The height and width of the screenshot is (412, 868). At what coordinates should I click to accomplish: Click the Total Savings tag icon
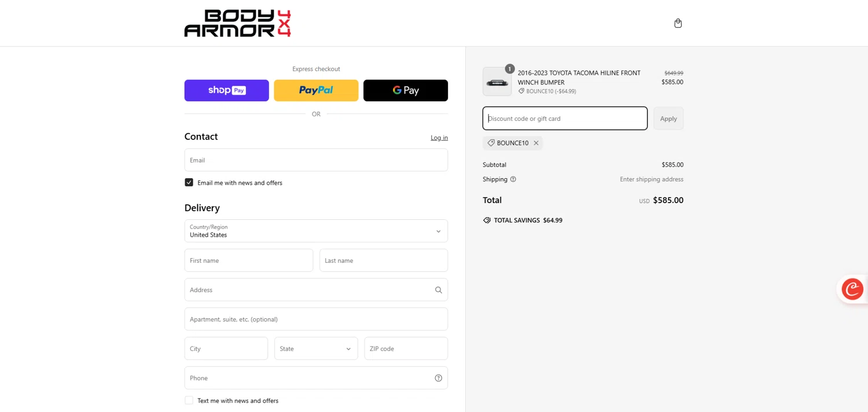point(487,220)
